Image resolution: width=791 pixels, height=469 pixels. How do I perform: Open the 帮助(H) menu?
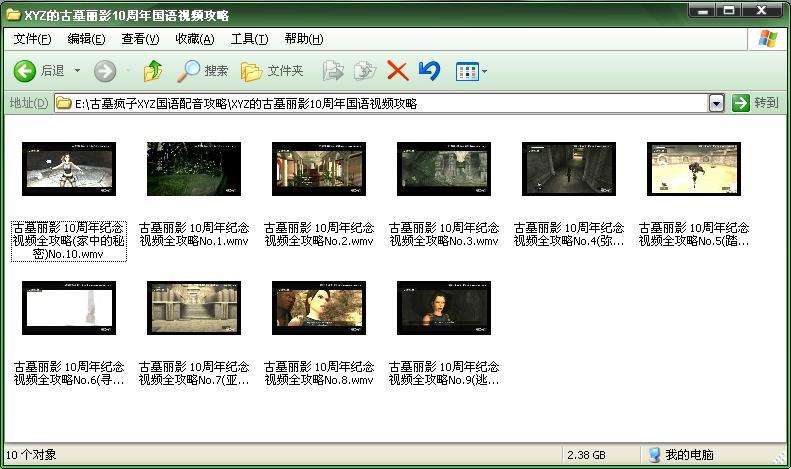pyautogui.click(x=304, y=39)
